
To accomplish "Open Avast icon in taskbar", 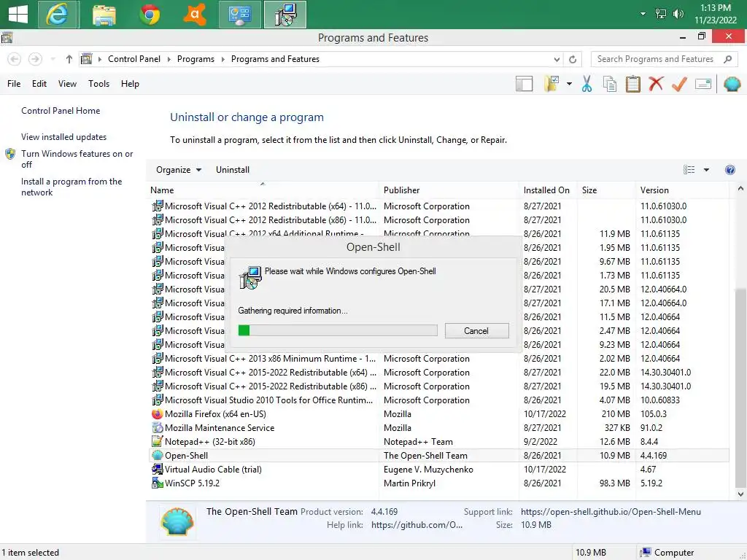I will 195,15.
